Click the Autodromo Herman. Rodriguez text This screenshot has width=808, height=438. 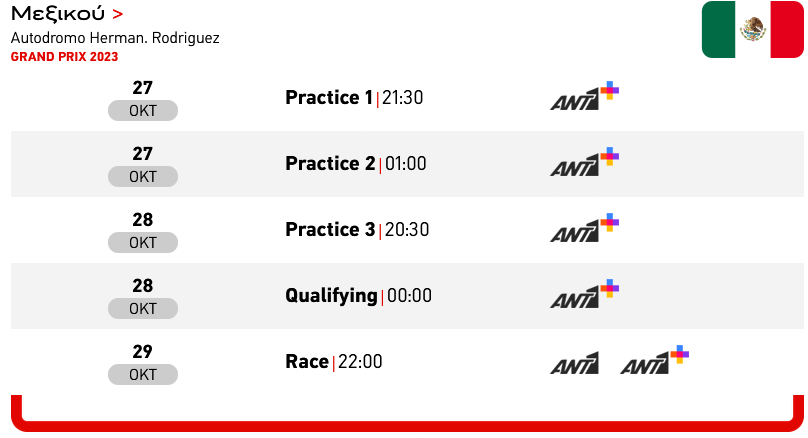pyautogui.click(x=115, y=38)
